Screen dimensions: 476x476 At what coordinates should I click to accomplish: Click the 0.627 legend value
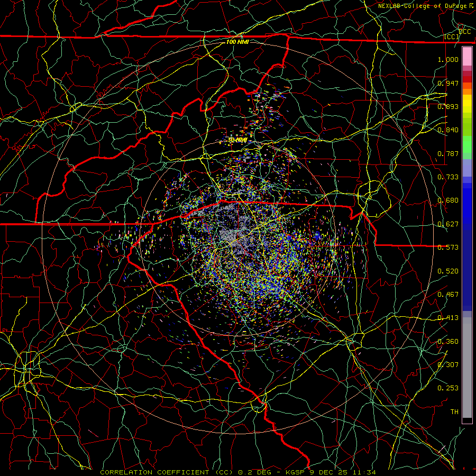pyautogui.click(x=448, y=224)
